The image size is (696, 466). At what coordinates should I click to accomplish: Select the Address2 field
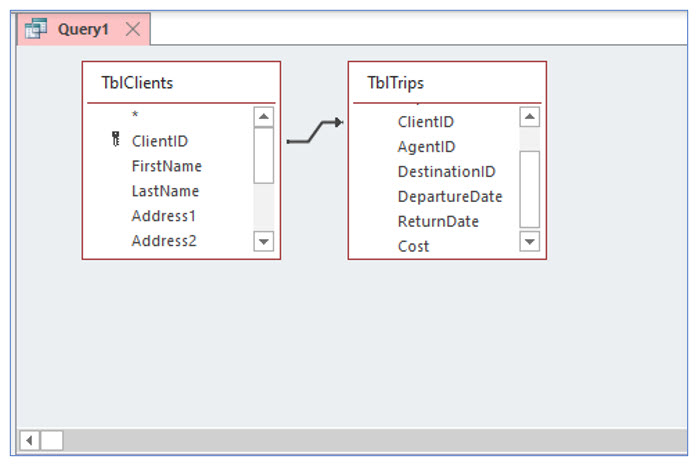[x=164, y=241]
